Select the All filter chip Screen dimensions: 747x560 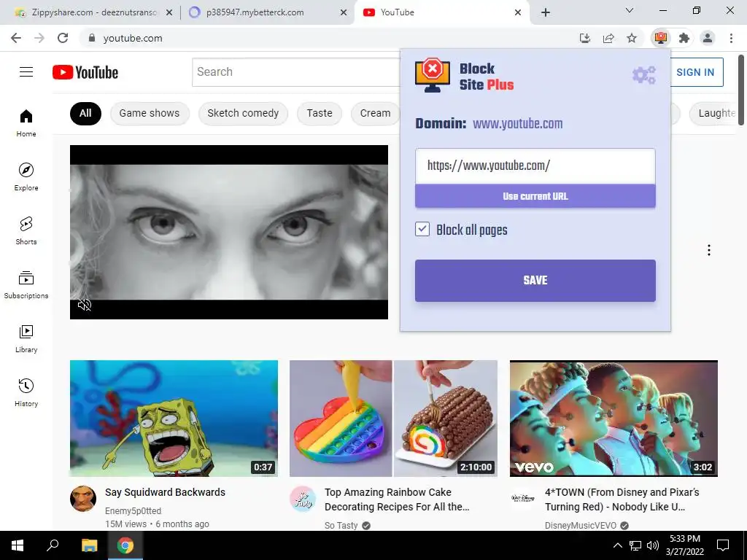pos(85,113)
